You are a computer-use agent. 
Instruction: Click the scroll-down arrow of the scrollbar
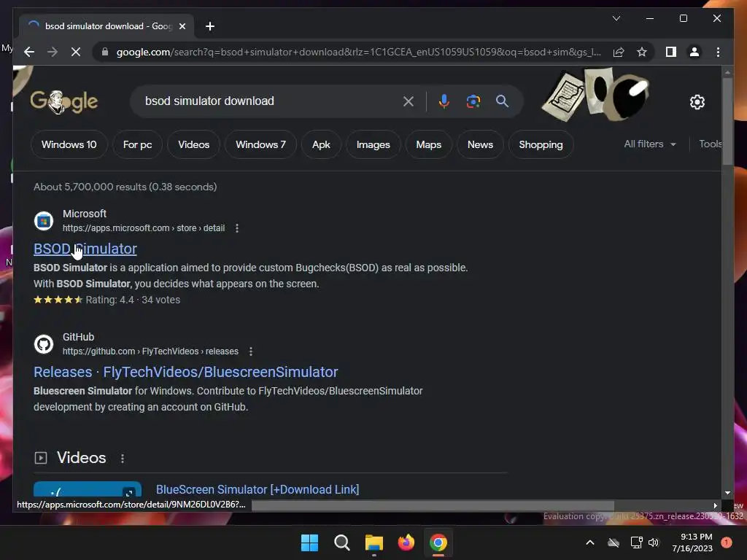click(727, 493)
